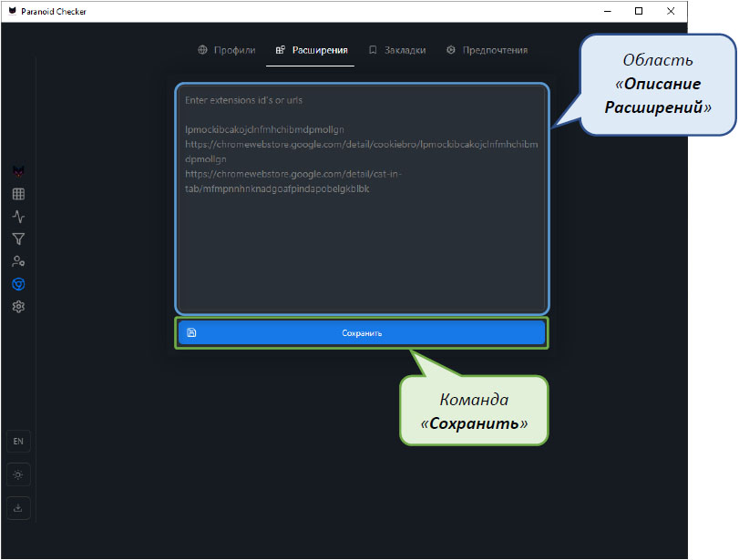The height and width of the screenshot is (560, 739).
Task: Click the Paranoid Checker title bar app icon
Action: [11, 11]
